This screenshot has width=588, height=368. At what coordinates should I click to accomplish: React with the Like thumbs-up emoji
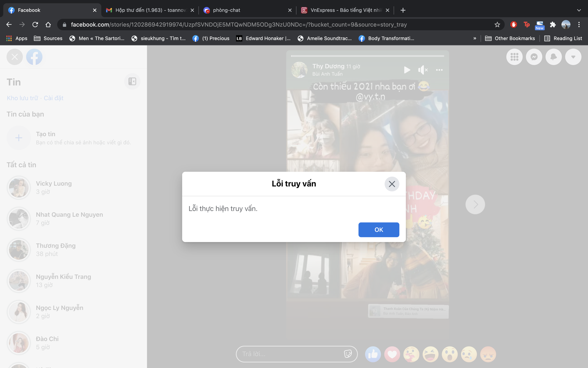click(x=373, y=354)
